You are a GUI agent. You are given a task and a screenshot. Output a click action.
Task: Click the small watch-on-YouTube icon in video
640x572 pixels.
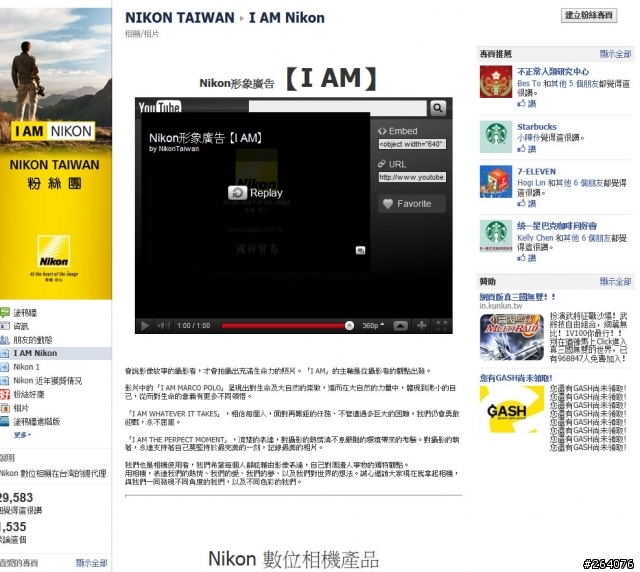360,250
